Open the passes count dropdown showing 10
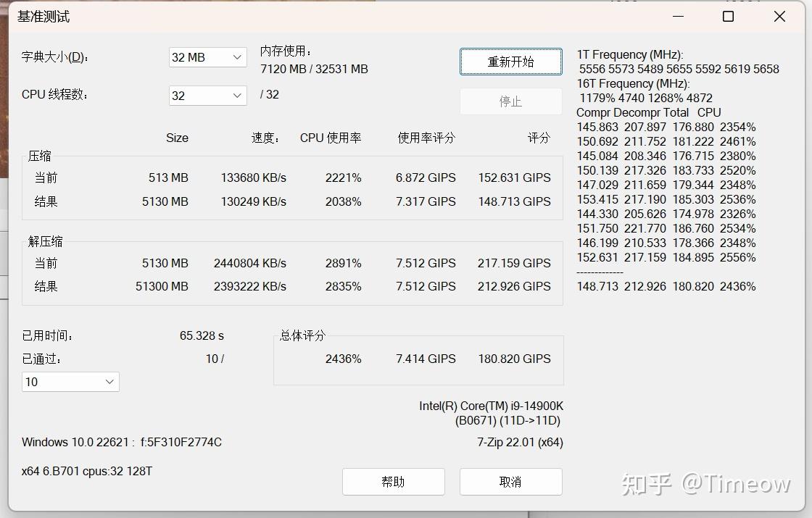 coord(70,382)
